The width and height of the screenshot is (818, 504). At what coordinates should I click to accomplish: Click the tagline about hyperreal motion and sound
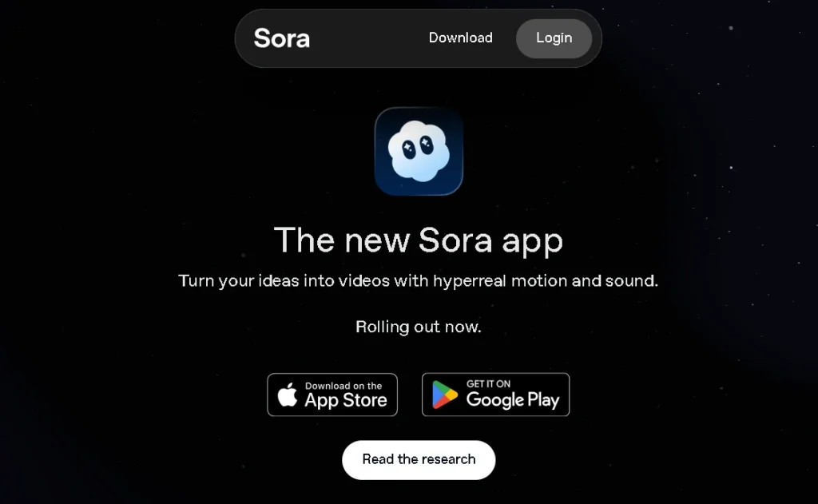(419, 281)
